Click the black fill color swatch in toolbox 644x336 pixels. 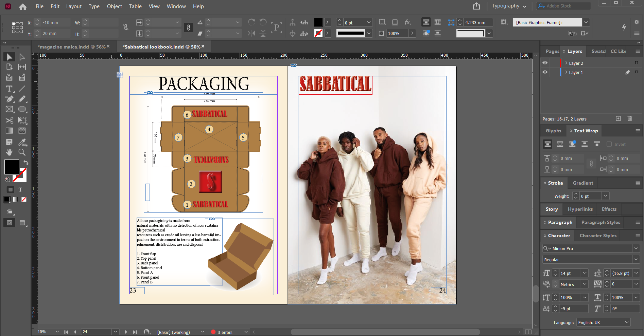pyautogui.click(x=11, y=167)
